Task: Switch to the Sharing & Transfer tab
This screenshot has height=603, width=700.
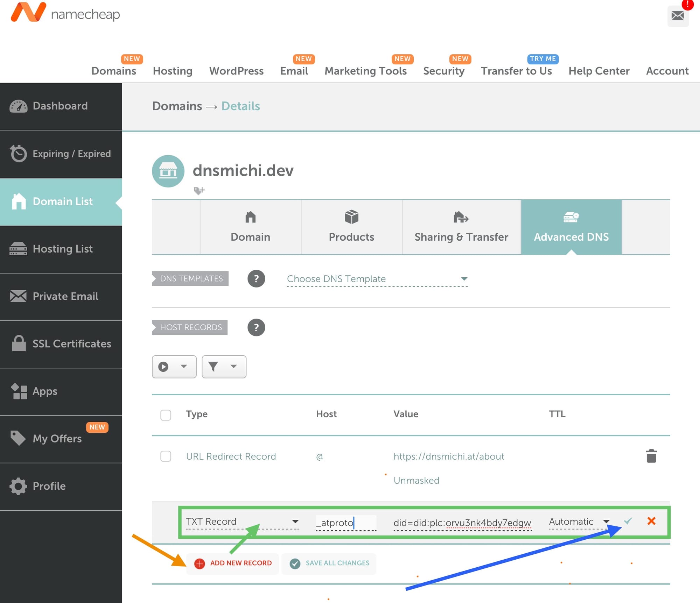Action: (461, 227)
